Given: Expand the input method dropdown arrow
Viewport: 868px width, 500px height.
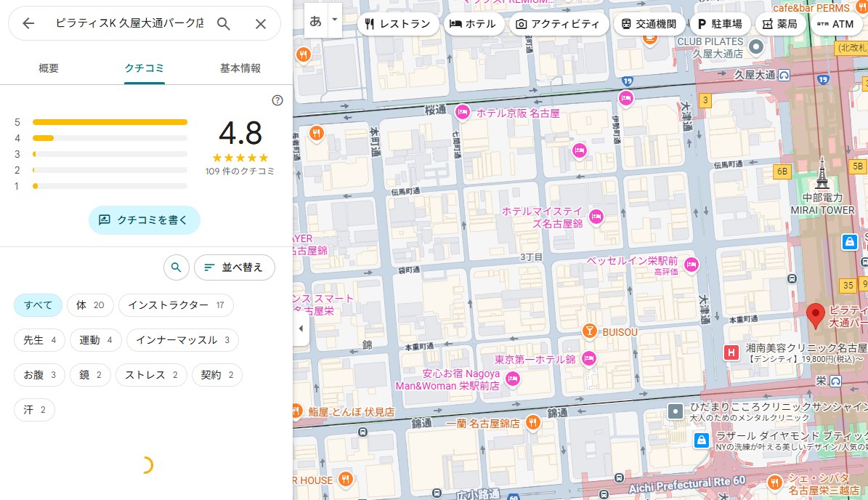Looking at the screenshot, I should pos(334,20).
